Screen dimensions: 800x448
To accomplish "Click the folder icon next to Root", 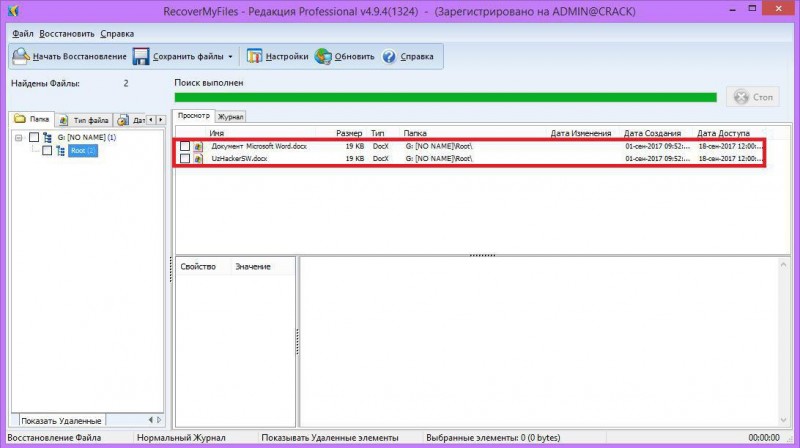I will click(x=60, y=151).
